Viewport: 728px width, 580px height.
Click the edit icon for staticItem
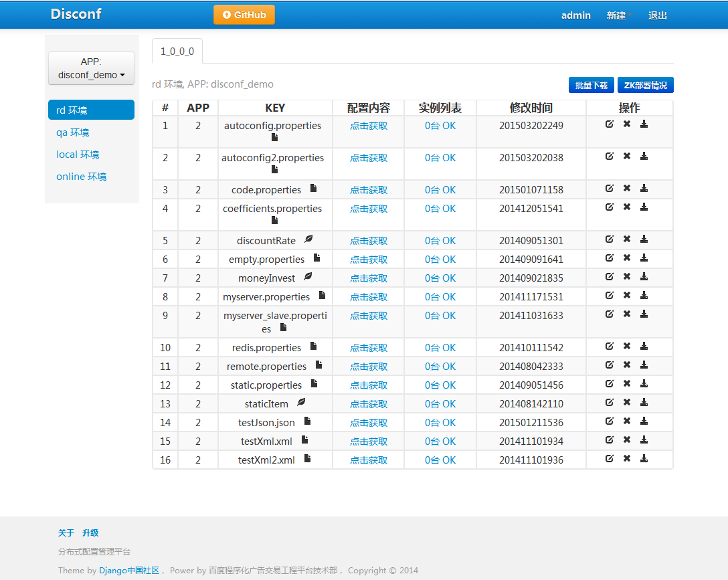click(609, 402)
